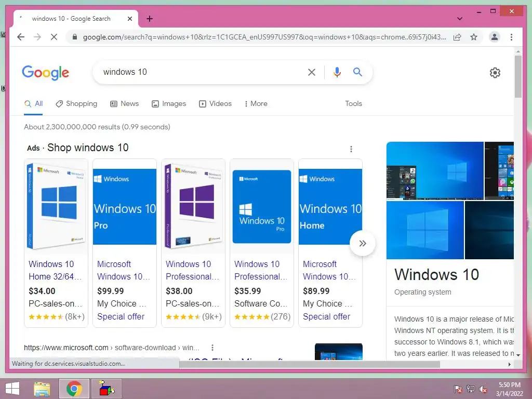Click the Software Co seller name

click(261, 303)
